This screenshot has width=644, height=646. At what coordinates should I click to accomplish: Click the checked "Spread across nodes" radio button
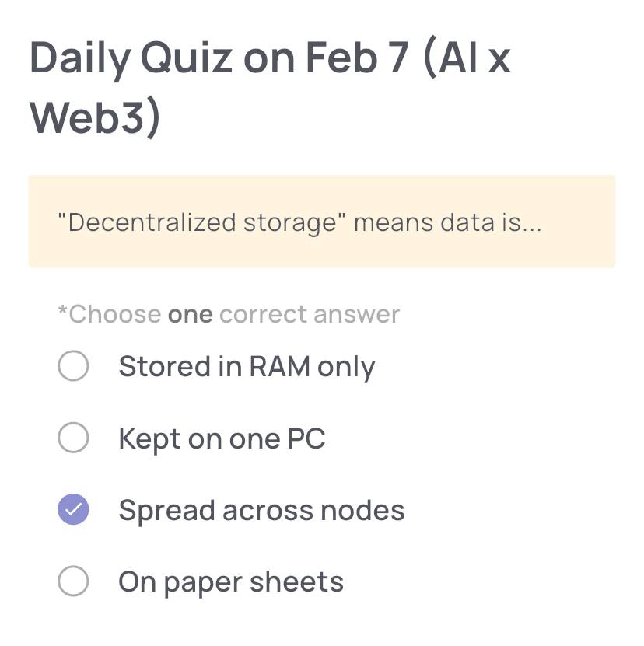(73, 510)
